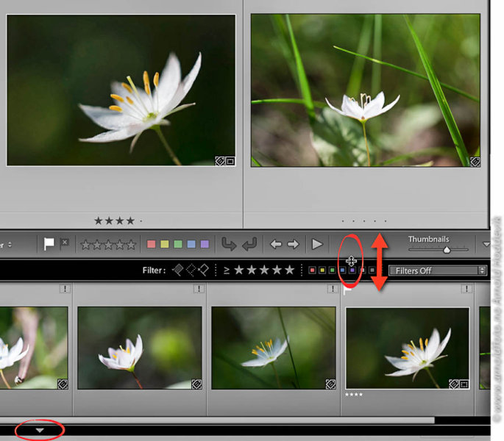Start the impromptu slideshow

pos(317,244)
